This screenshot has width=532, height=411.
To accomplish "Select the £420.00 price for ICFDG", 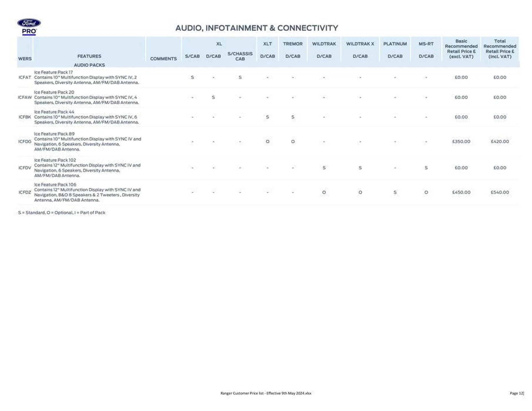I will tap(500, 141).
